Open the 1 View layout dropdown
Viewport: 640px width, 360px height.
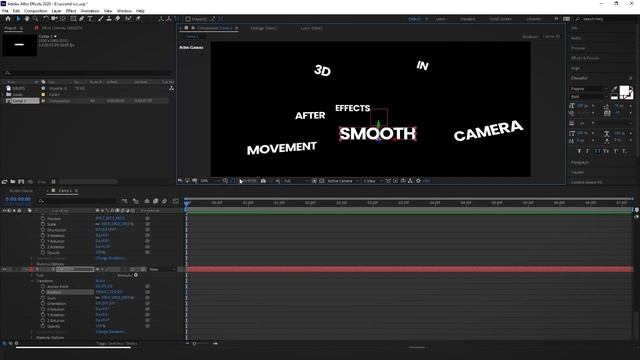373,181
